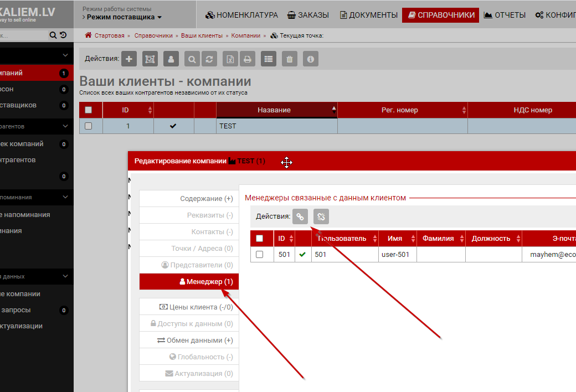Tick the checkbox for the TEST company row
576x392 pixels.
[x=88, y=126]
